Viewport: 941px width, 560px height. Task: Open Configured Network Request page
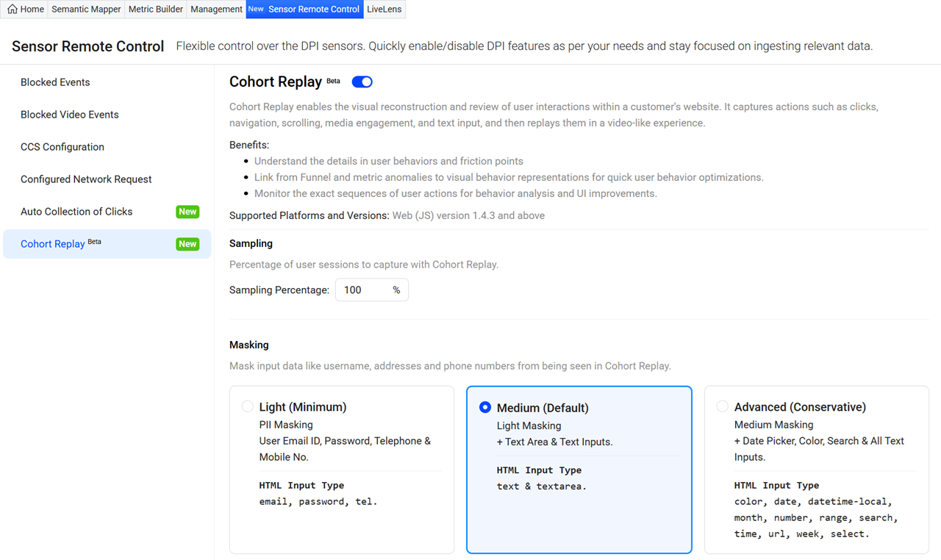click(x=86, y=179)
